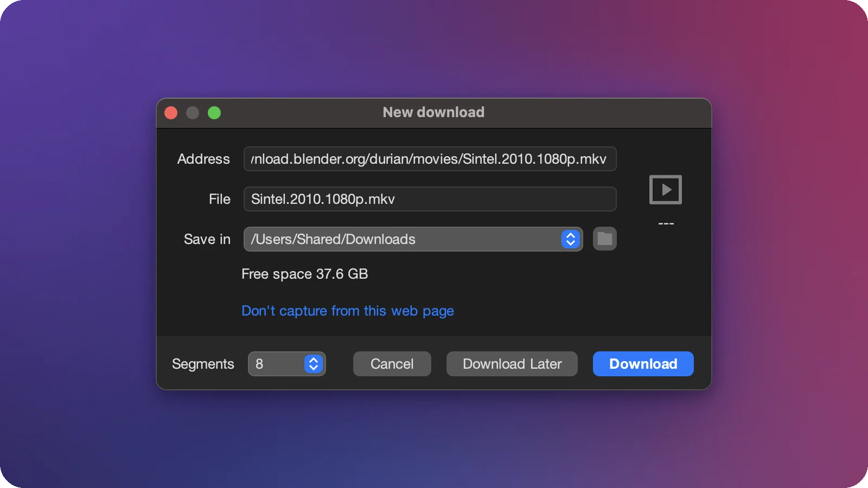Click the New download title text
This screenshot has height=488, width=868.
(x=433, y=112)
